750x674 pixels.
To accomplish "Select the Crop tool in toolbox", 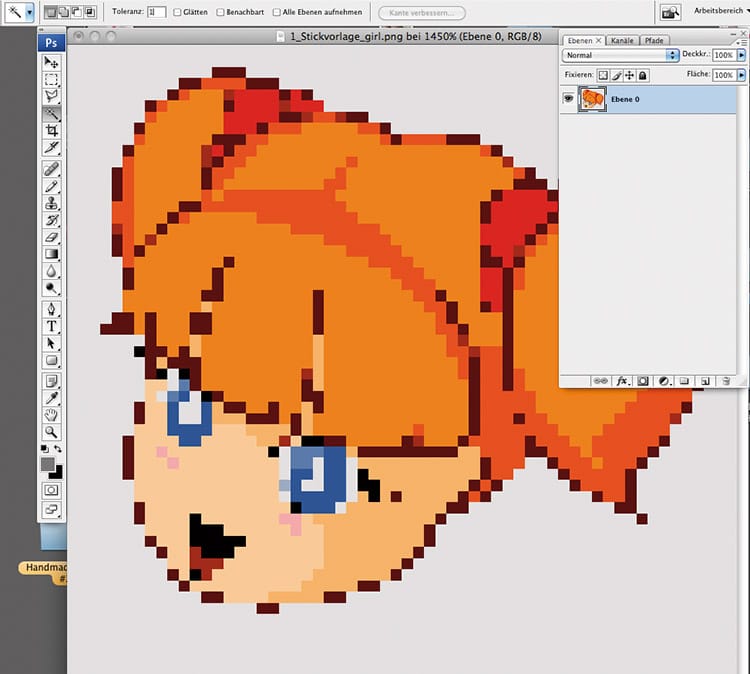I will (51, 131).
